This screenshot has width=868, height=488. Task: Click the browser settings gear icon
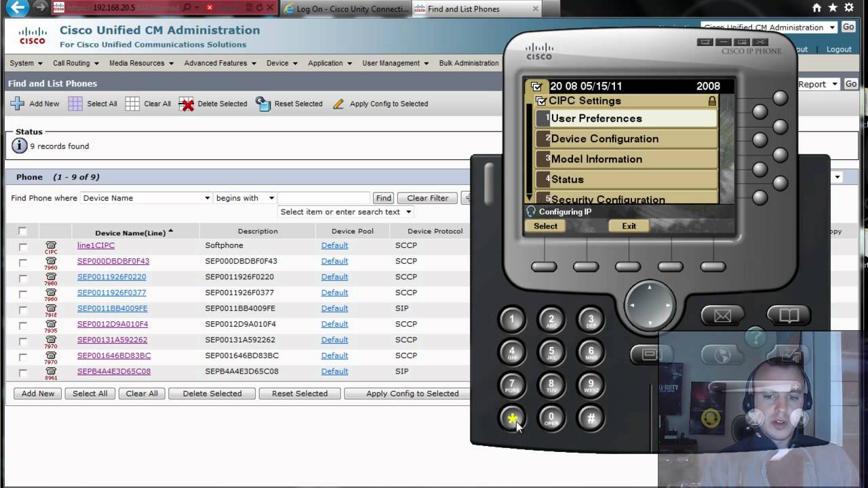point(849,8)
